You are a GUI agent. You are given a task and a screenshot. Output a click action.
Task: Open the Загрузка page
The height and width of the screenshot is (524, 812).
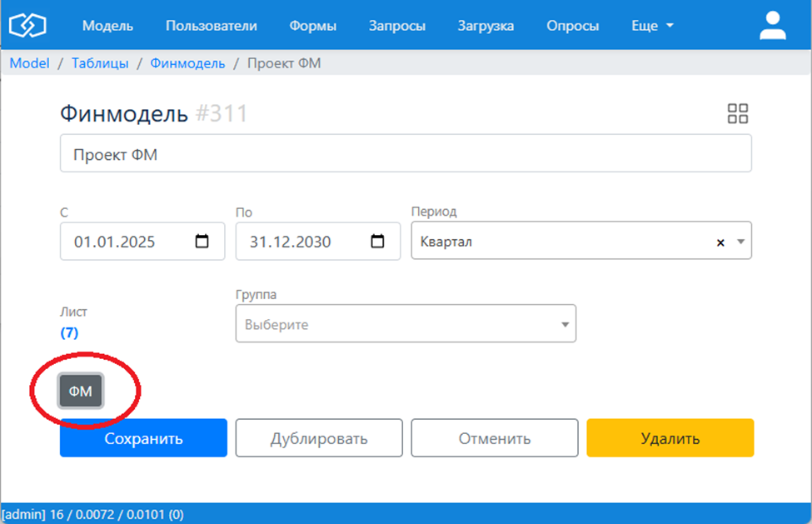[486, 26]
